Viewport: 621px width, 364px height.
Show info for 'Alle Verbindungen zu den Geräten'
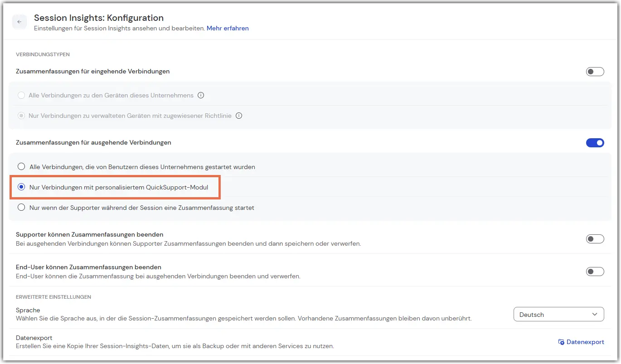[x=201, y=96]
